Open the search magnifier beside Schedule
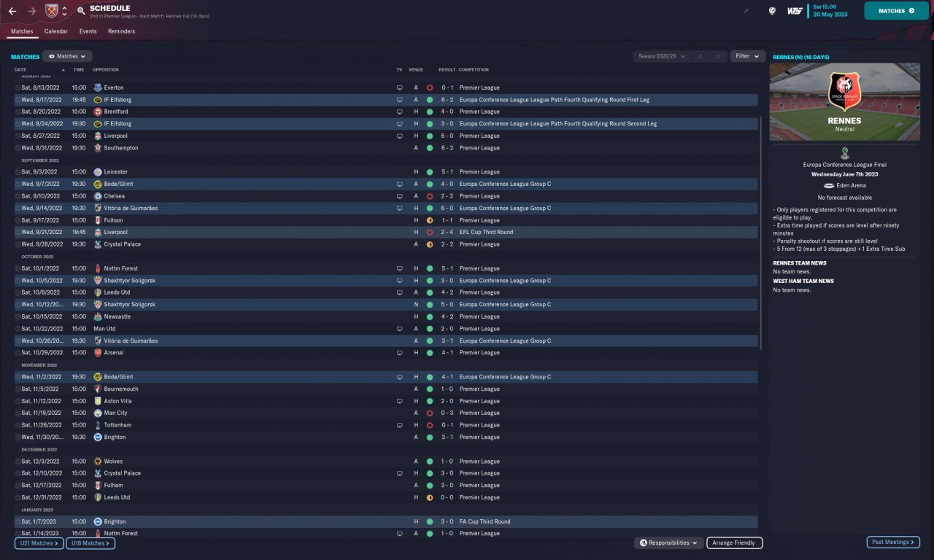 click(80, 11)
